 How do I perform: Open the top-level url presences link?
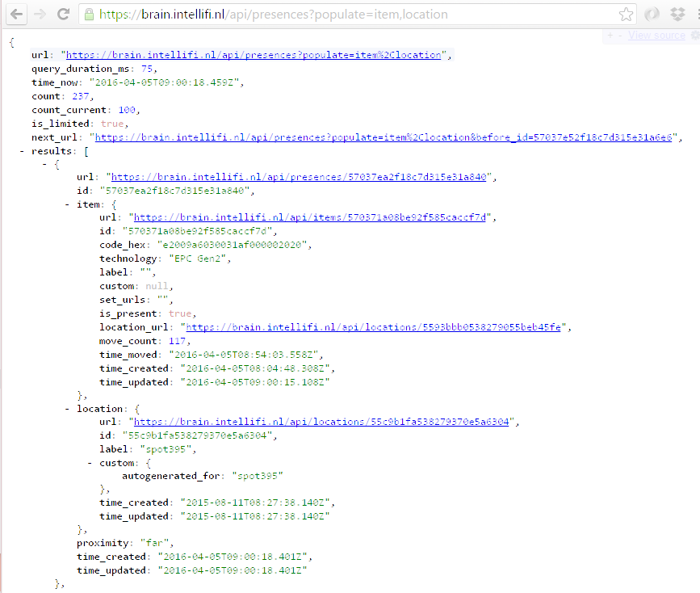(x=254, y=55)
